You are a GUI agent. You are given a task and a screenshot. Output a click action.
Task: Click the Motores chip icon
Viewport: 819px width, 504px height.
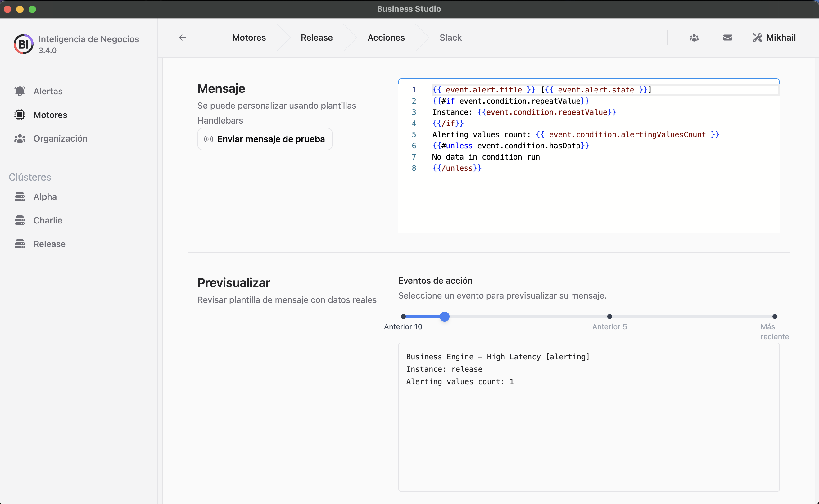20,115
